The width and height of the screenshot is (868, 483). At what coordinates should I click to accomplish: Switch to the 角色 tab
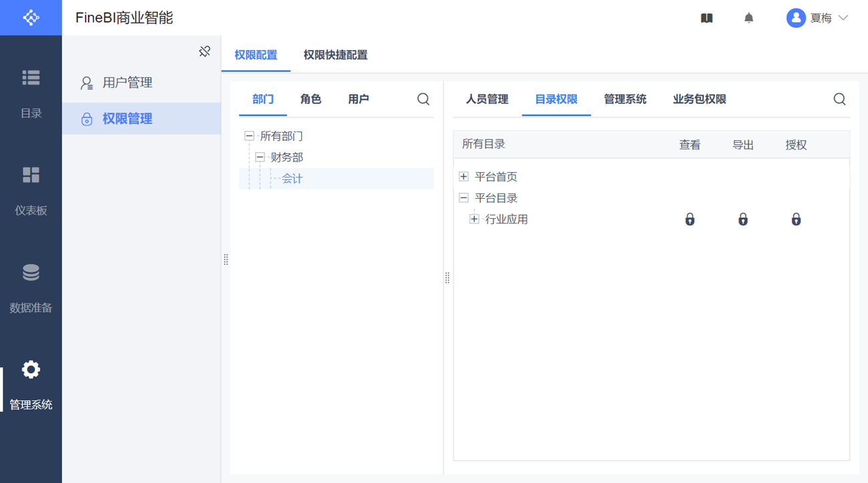310,99
